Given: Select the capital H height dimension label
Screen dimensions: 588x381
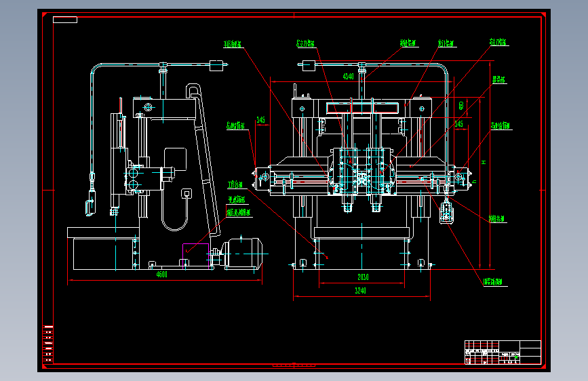Looking at the screenshot, I should click(484, 163).
